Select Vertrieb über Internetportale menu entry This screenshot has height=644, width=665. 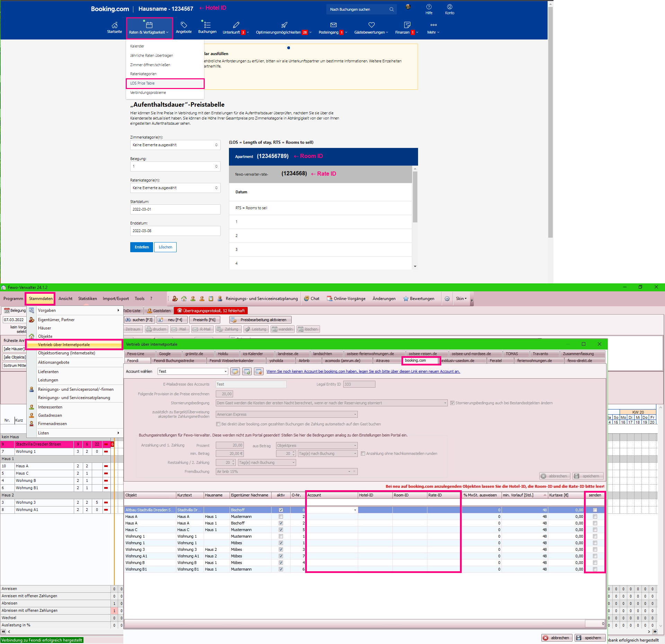[74, 345]
